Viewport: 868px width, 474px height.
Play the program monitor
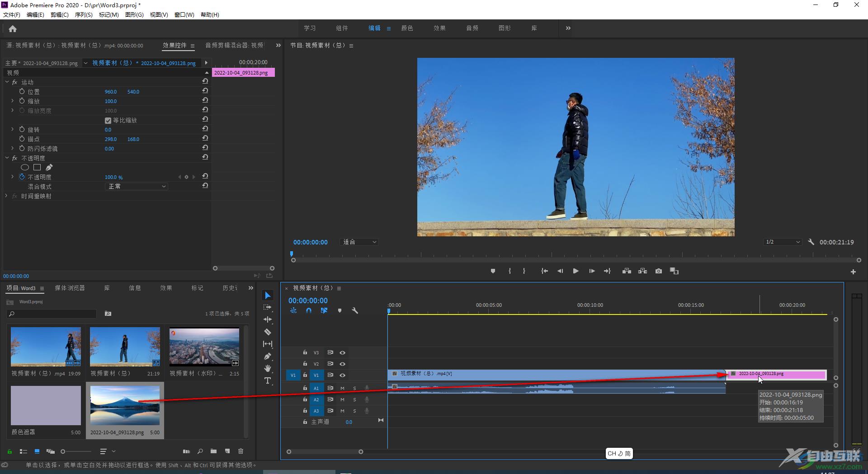click(576, 271)
